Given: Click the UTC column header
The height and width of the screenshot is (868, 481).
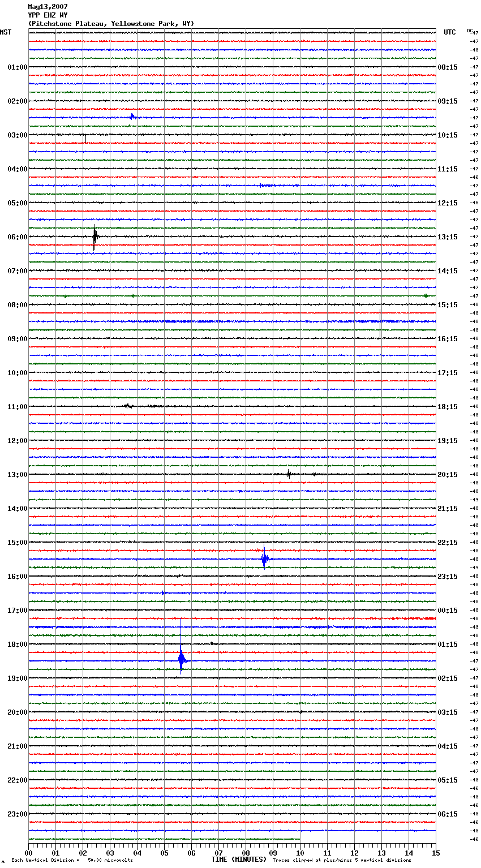Looking at the screenshot, I should 450,32.
